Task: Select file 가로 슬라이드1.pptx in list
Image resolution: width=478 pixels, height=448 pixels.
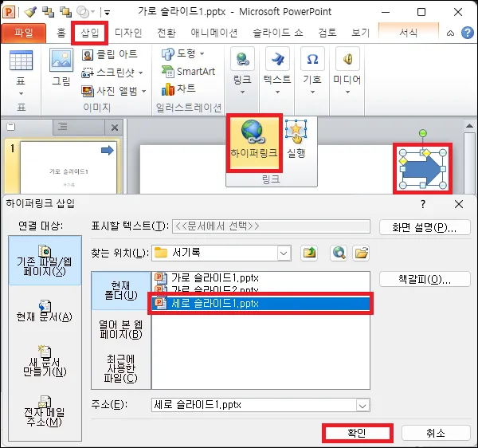Action: [x=261, y=278]
